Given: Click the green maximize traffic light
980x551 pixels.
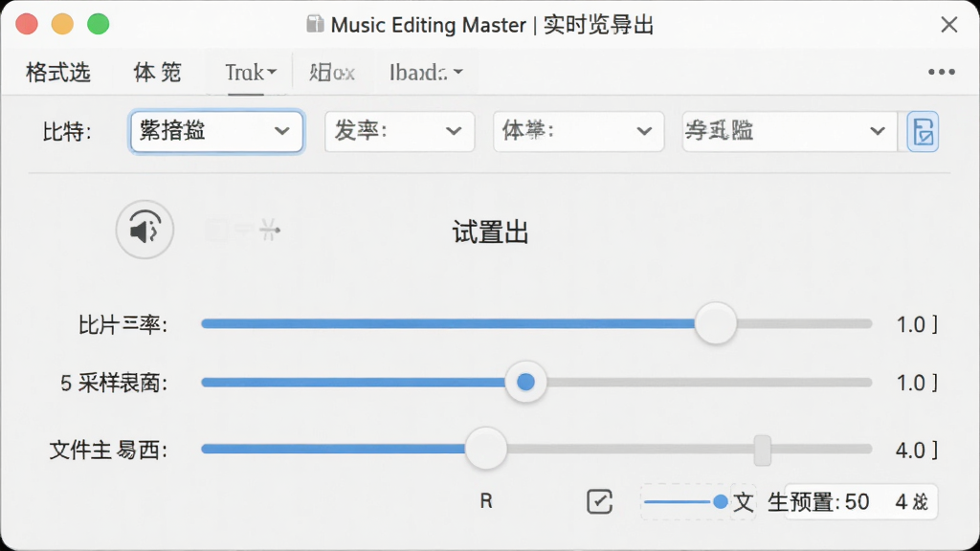Looking at the screenshot, I should 99,24.
